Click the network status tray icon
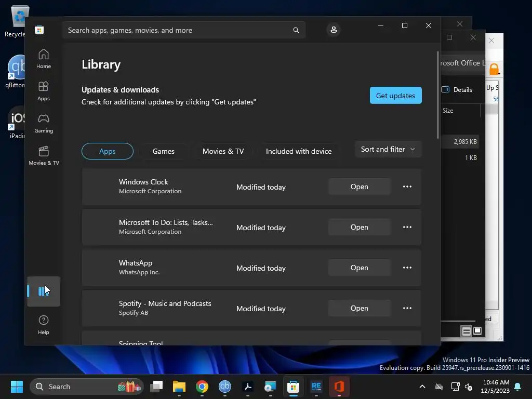The image size is (532, 399). (455, 387)
